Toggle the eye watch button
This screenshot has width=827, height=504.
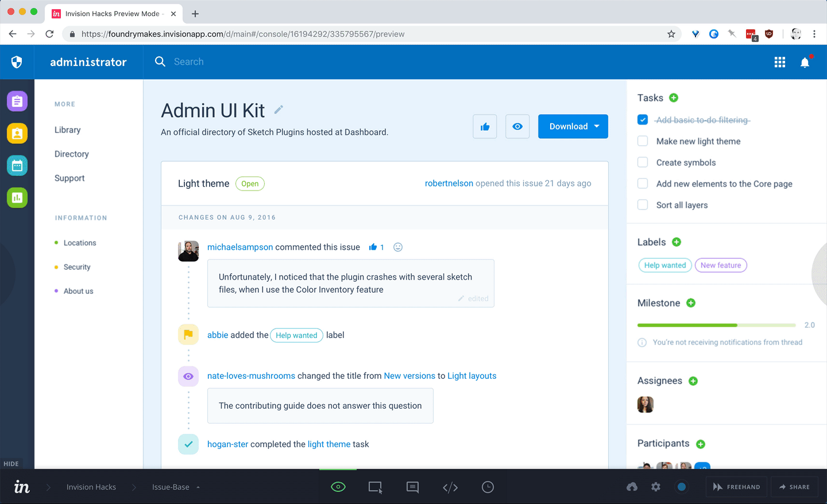[517, 126]
